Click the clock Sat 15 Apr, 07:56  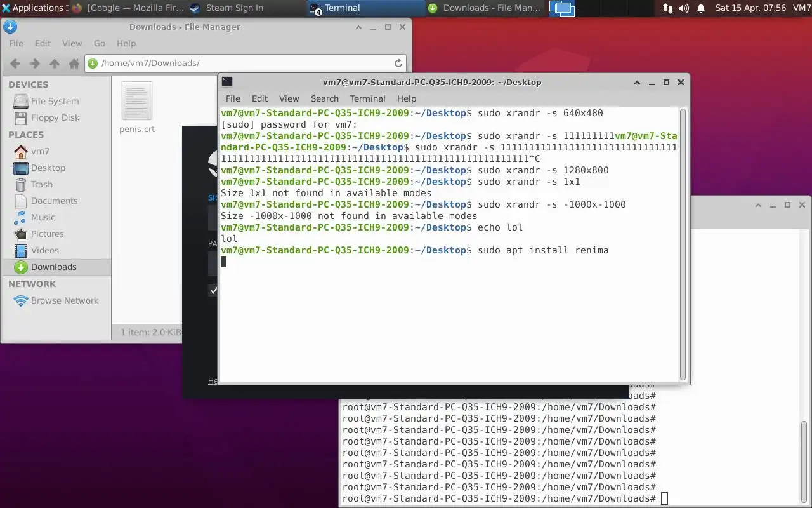tap(750, 8)
